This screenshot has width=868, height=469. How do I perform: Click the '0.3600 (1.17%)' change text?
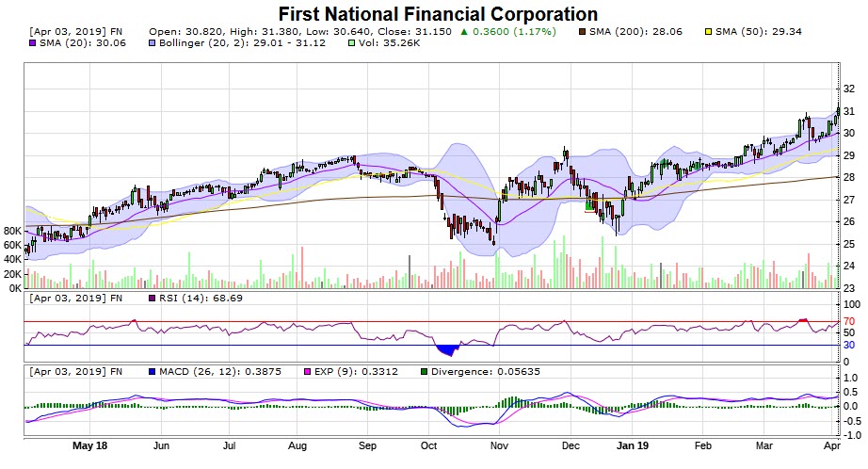(514, 32)
